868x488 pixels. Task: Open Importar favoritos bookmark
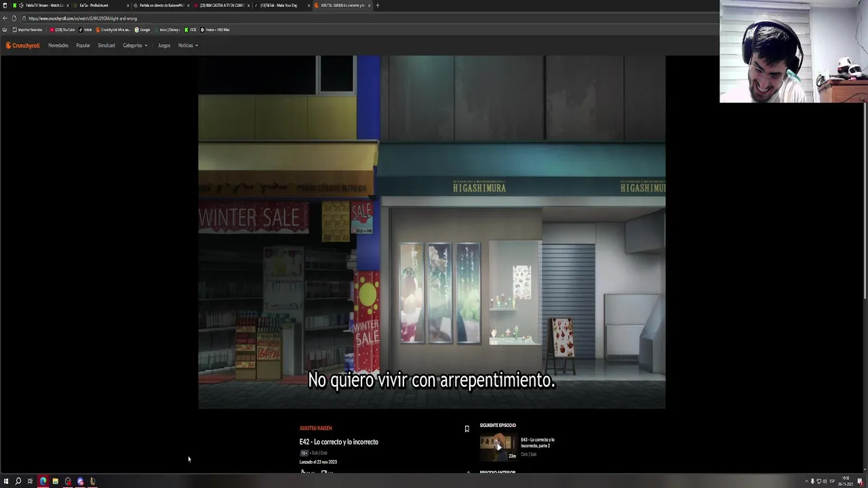27,30
